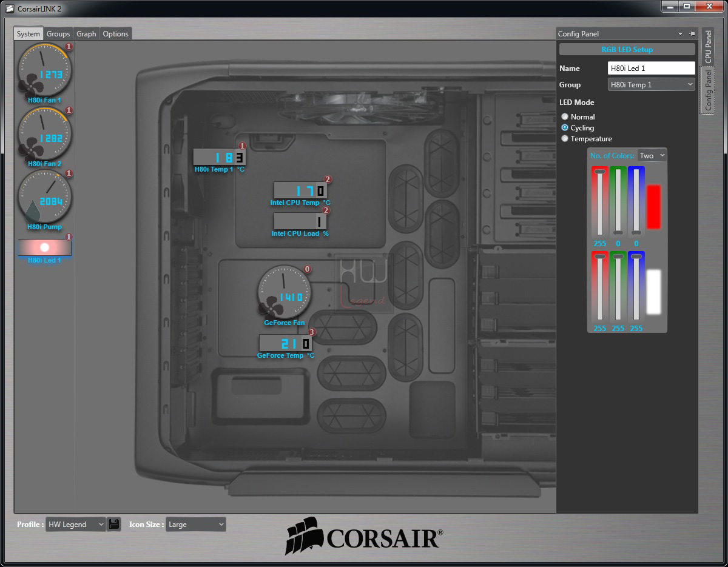Image resolution: width=728 pixels, height=567 pixels.
Task: Click the white color preview swatch
Action: (x=653, y=292)
